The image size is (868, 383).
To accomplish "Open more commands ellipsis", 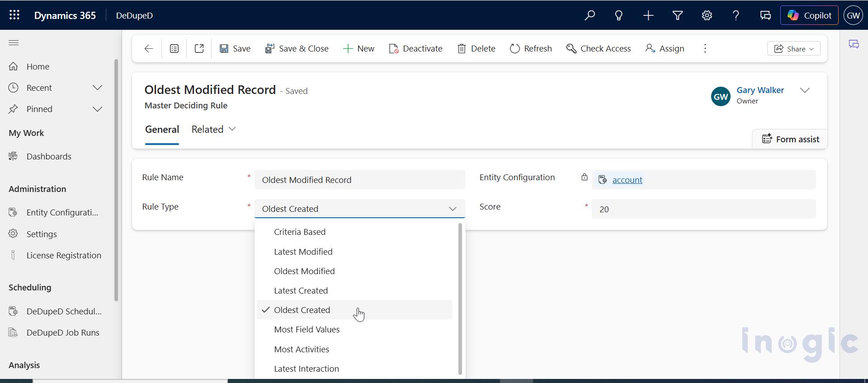I will point(705,49).
